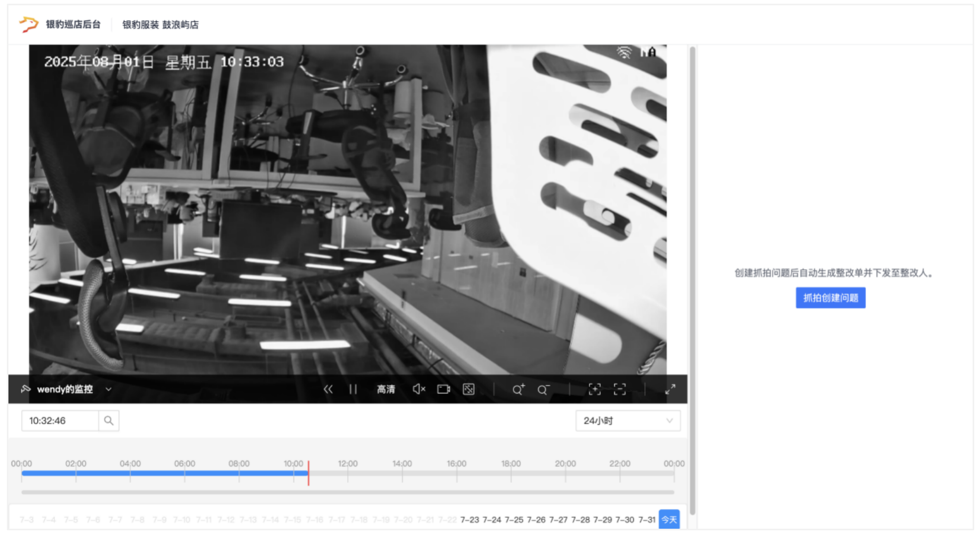Viewport: 980px width, 534px height.
Task: Click the 10:32:46 time input field
Action: (x=60, y=421)
